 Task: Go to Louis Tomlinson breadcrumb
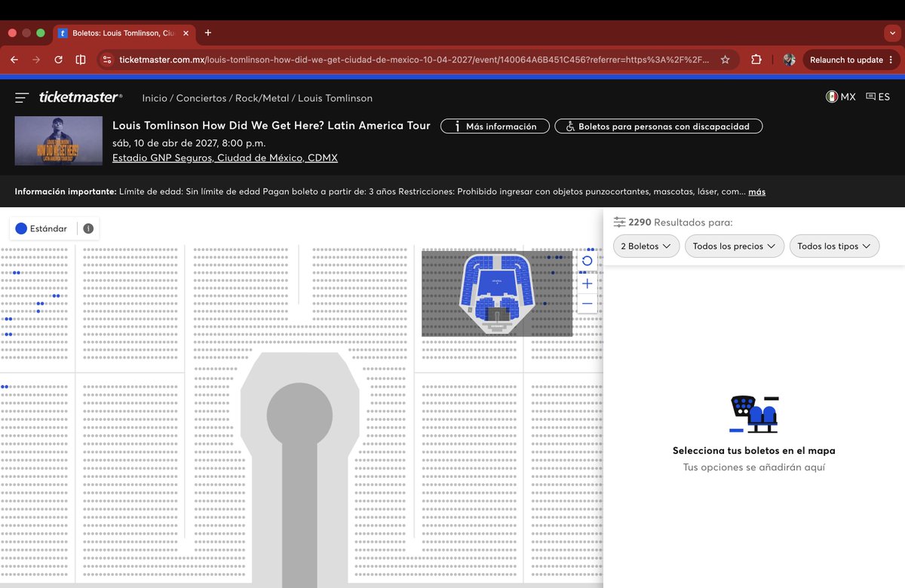click(x=335, y=98)
